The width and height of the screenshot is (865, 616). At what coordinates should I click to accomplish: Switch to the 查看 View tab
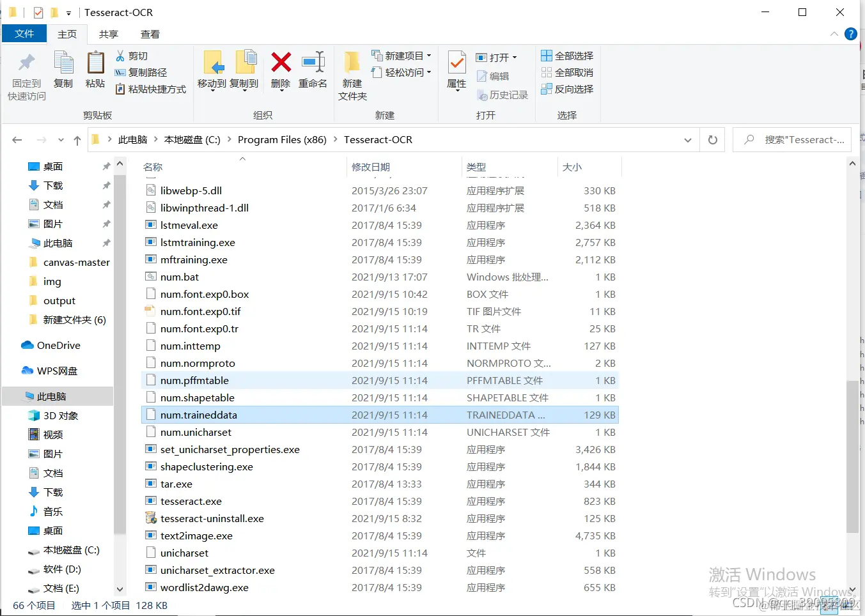pos(150,35)
